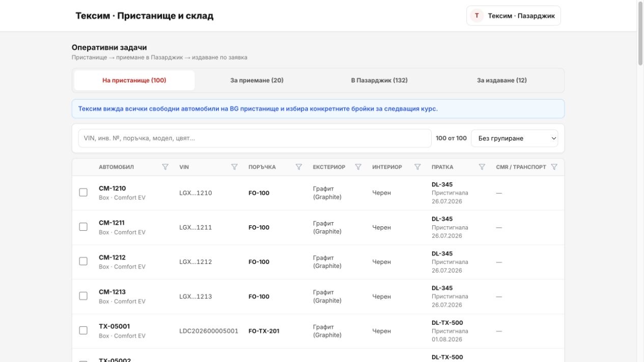Tick the checkbox for TX-05001
The width and height of the screenshot is (644, 362).
83,330
